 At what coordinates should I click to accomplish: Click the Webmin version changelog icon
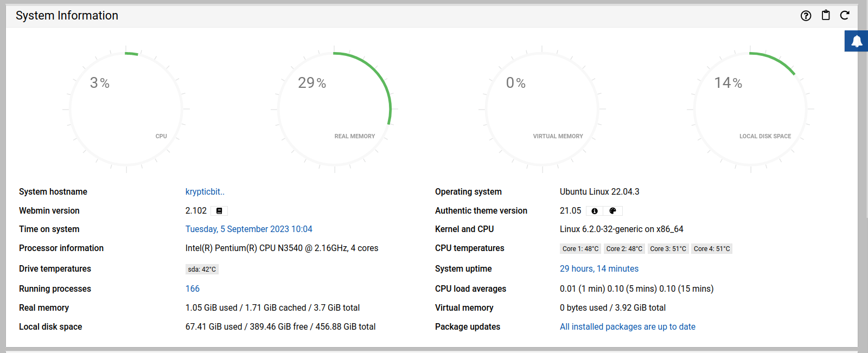[x=219, y=211]
